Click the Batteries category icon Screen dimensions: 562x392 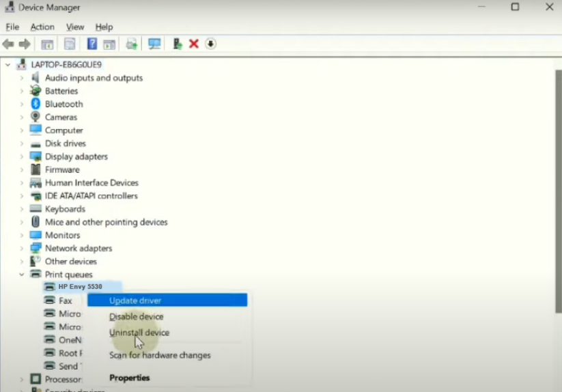pyautogui.click(x=36, y=91)
